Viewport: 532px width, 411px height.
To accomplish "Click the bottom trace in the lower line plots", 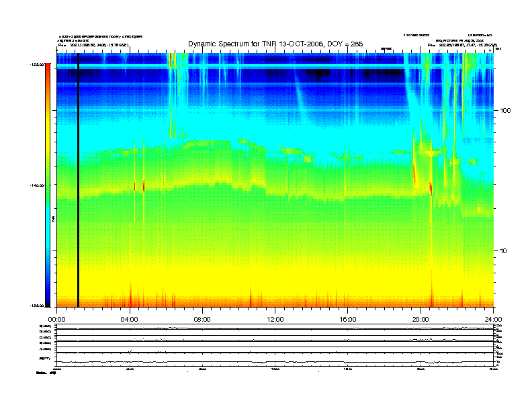I will point(275,362).
